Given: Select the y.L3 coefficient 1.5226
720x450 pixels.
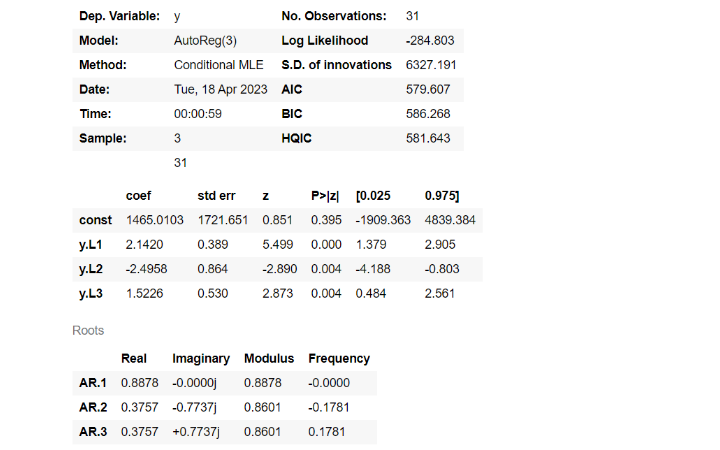Looking at the screenshot, I should [145, 293].
